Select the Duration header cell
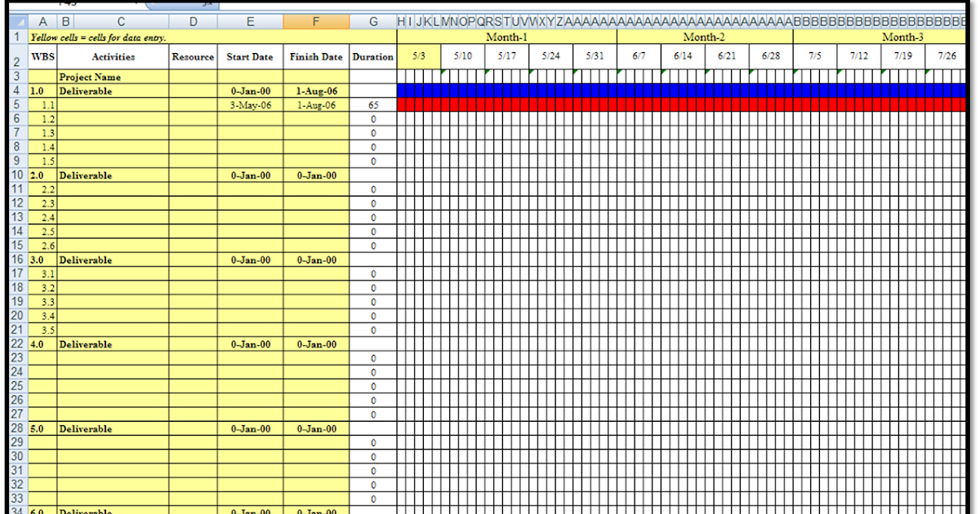 click(x=373, y=57)
